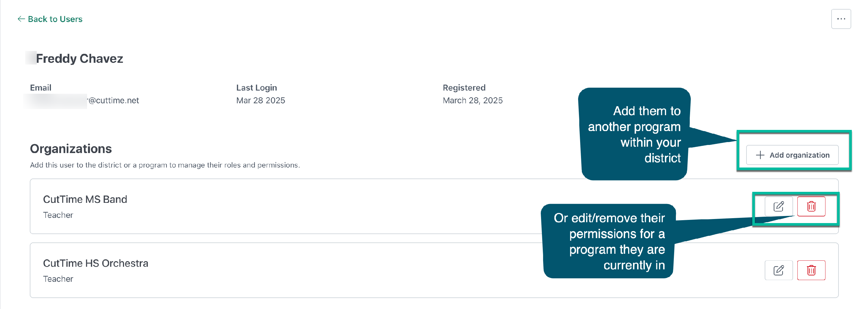Click the Organizations section heading
Screen dimensions: 868x309
[71, 149]
